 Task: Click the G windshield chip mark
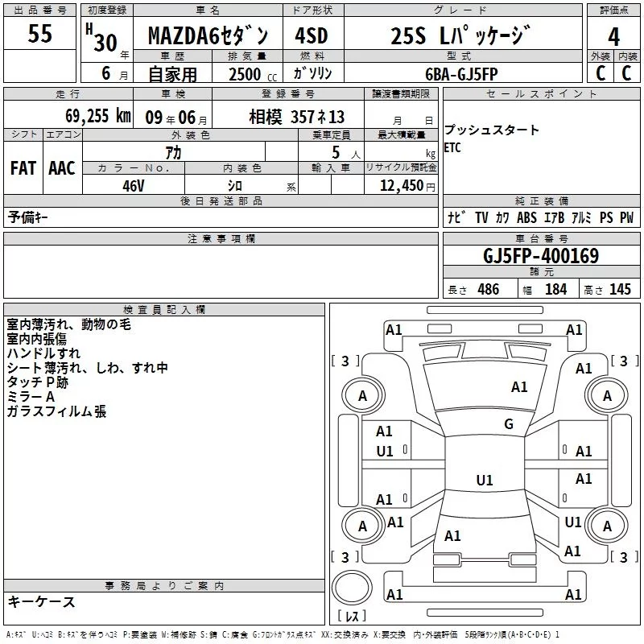[x=509, y=423]
